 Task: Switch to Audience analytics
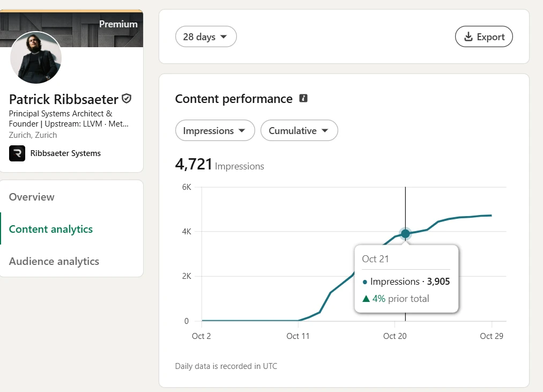pyautogui.click(x=54, y=261)
